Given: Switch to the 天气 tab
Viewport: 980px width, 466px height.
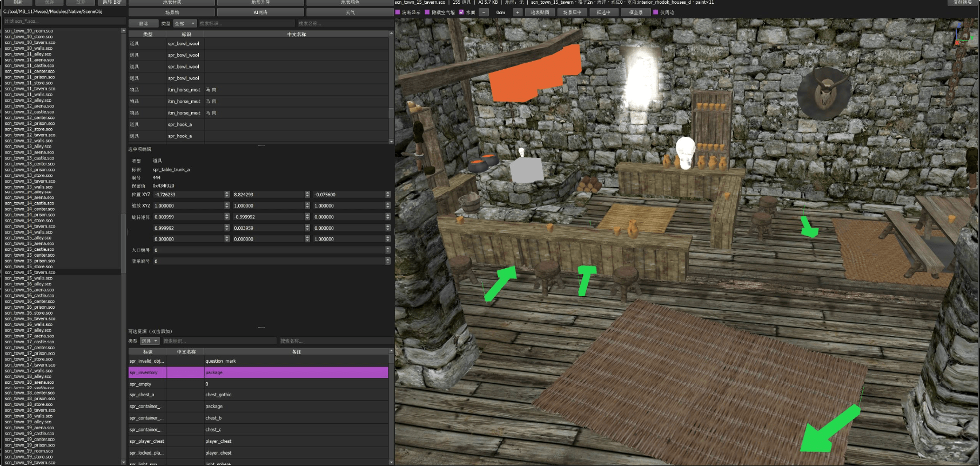Looking at the screenshot, I should tap(350, 12).
